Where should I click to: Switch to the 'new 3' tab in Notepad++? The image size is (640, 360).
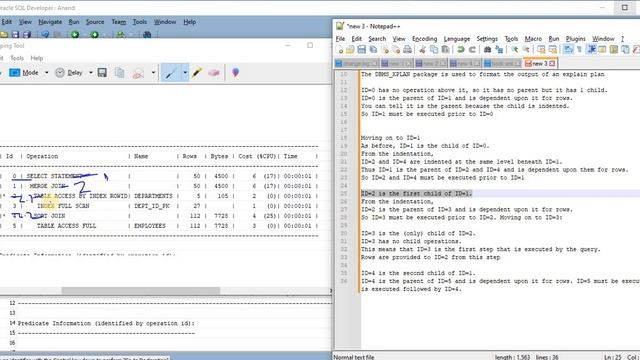[x=540, y=64]
